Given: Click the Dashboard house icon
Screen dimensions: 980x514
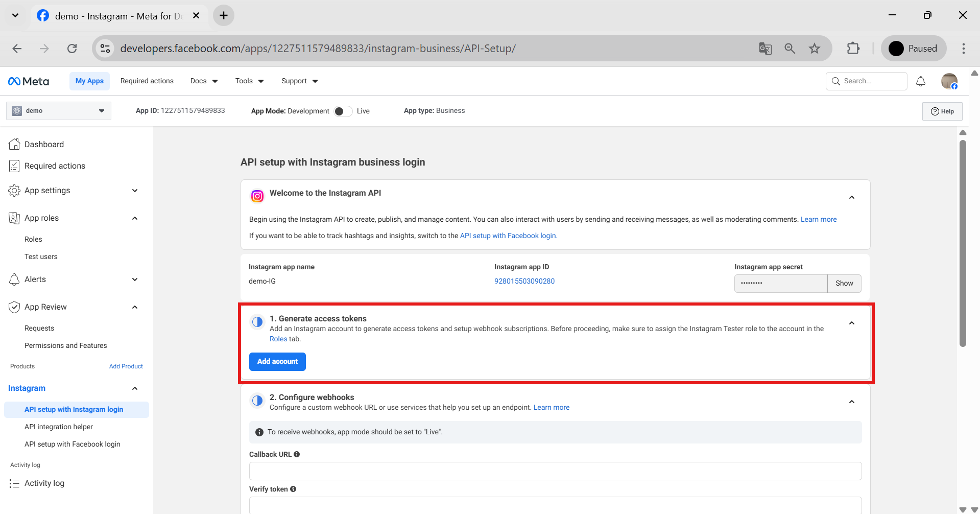Looking at the screenshot, I should point(14,144).
